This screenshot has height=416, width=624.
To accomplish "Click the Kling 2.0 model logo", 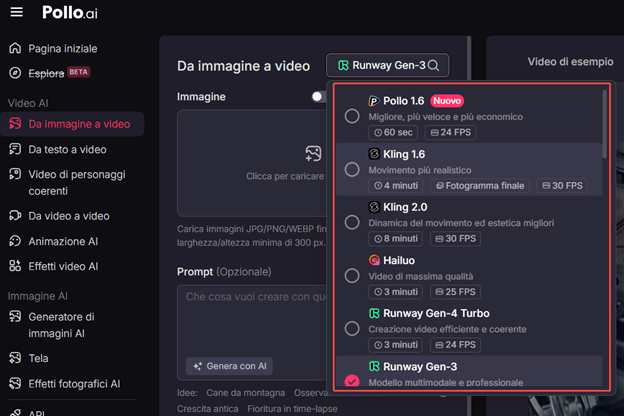I will point(374,207).
